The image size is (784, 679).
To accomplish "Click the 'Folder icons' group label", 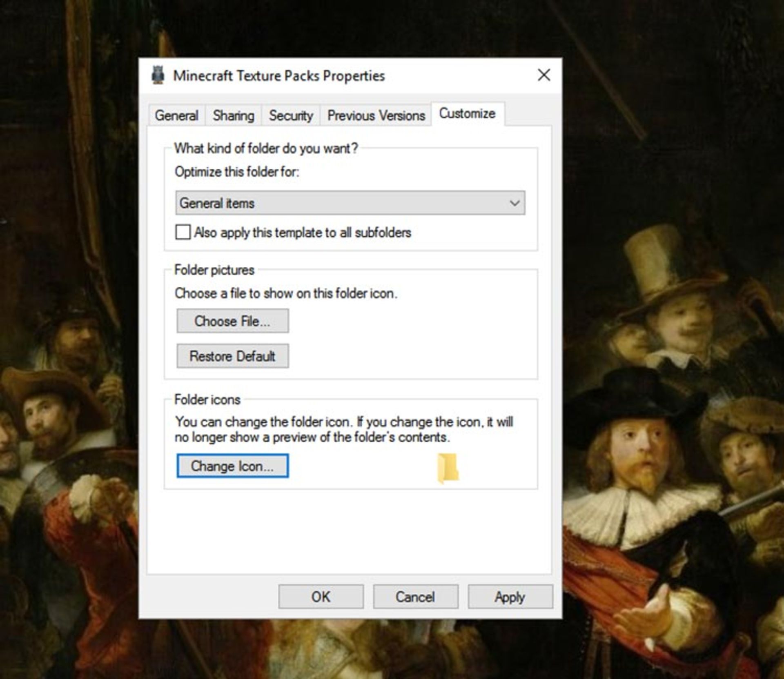I will [x=207, y=399].
